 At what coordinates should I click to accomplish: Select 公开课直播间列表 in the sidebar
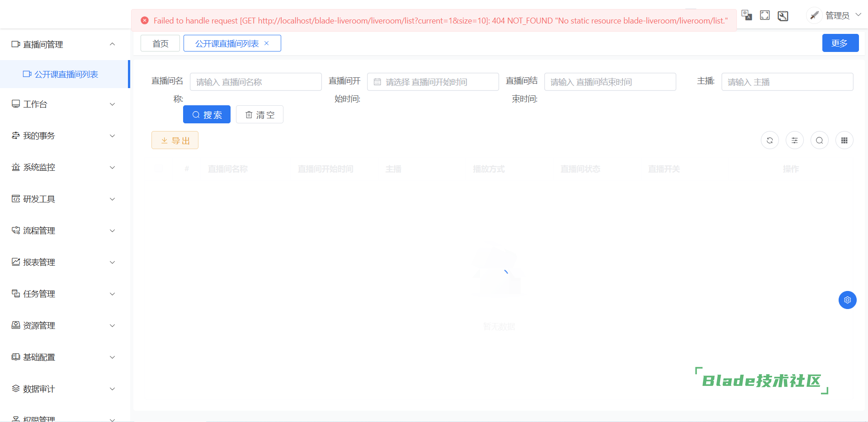pyautogui.click(x=66, y=74)
